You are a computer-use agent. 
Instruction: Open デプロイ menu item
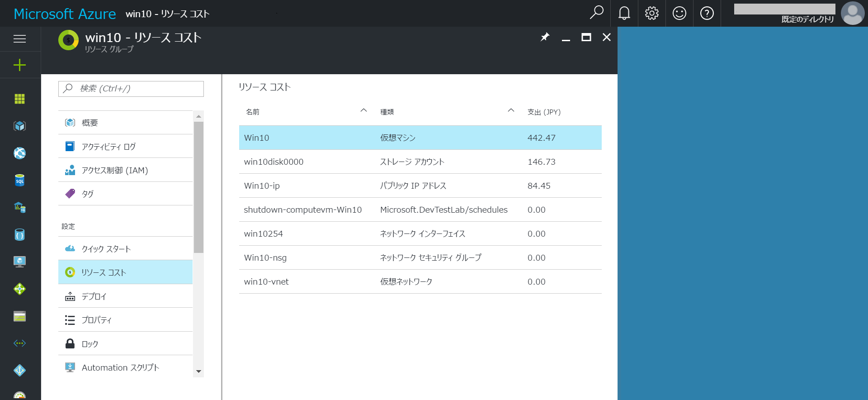tap(125, 296)
